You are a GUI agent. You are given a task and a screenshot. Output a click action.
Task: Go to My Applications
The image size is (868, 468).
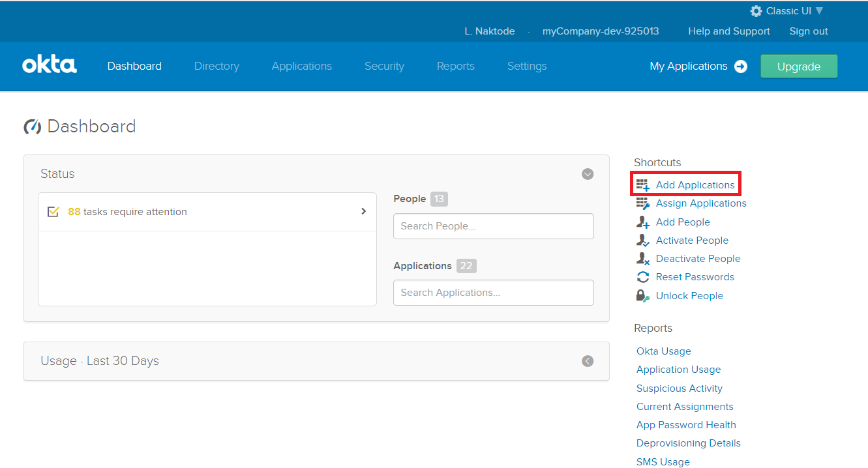click(689, 66)
